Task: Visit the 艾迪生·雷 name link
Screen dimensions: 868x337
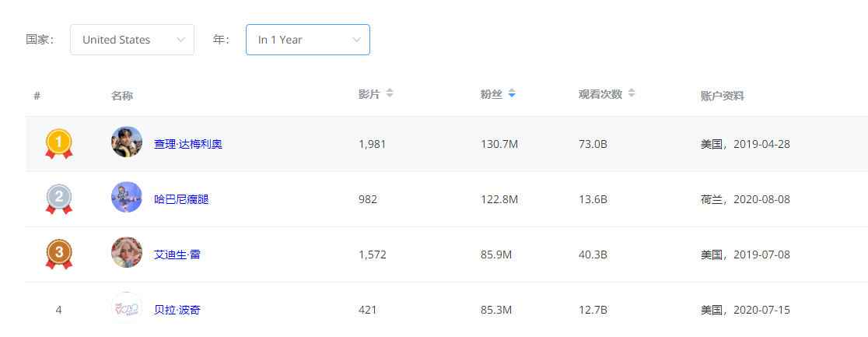Action: point(177,255)
